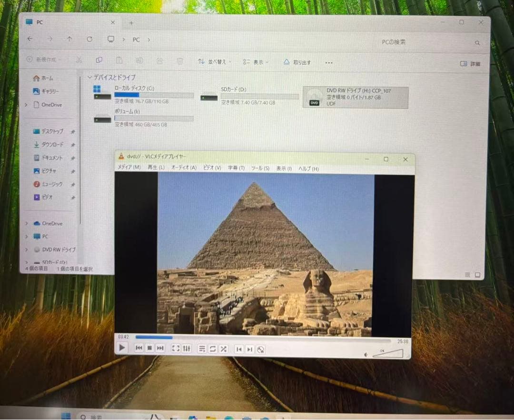Click the stop playback icon in VLC

point(149,349)
